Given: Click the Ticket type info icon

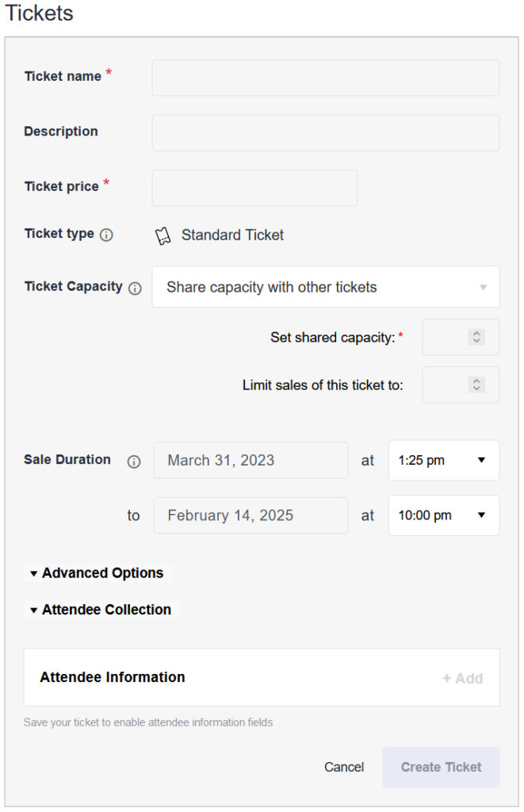Looking at the screenshot, I should coord(109,234).
